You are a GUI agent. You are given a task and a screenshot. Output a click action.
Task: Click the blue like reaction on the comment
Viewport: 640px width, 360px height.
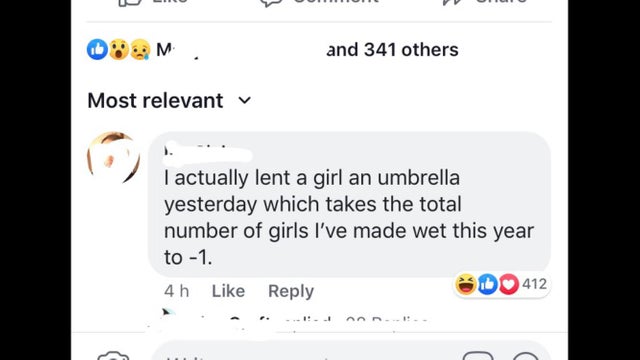pyautogui.click(x=487, y=284)
